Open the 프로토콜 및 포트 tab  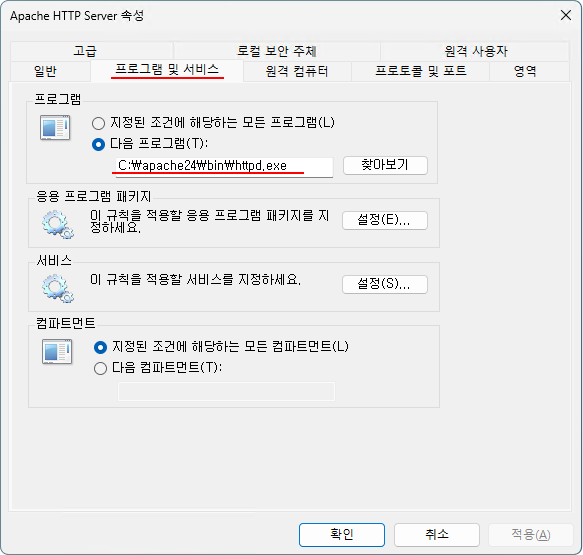420,71
